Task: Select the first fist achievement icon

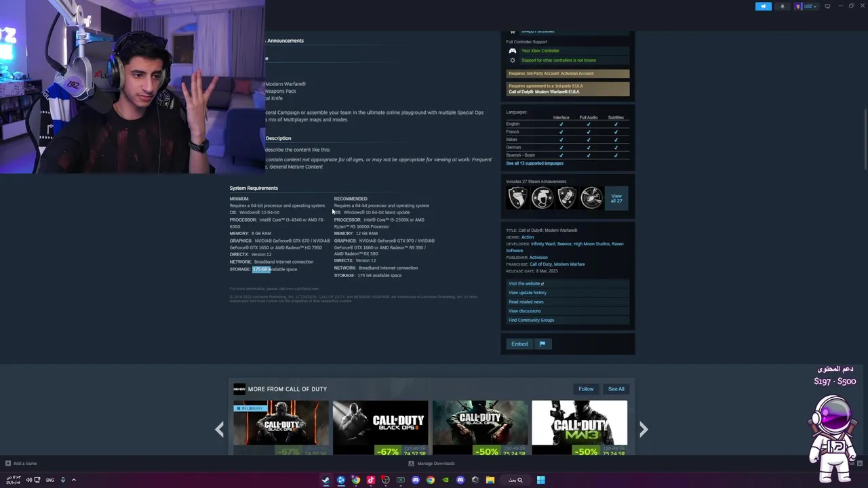Action: point(517,198)
